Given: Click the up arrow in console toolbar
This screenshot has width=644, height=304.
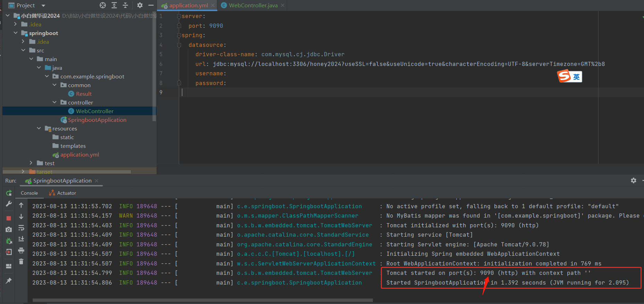Looking at the screenshot, I should [x=21, y=205].
